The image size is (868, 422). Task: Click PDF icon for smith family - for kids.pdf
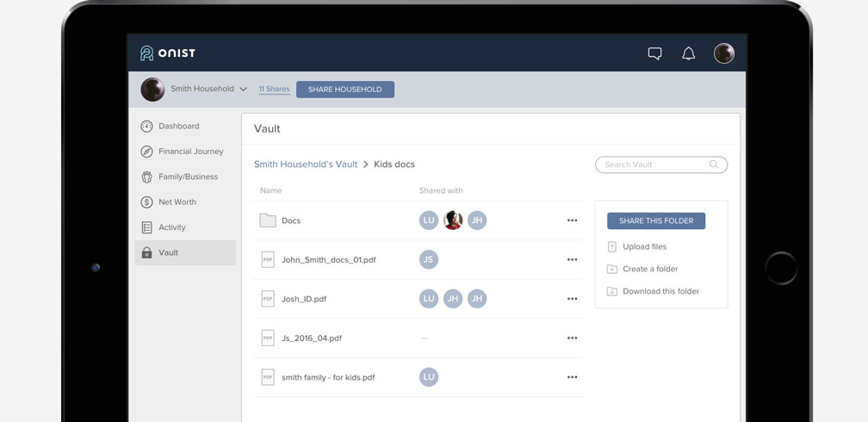pos(268,377)
